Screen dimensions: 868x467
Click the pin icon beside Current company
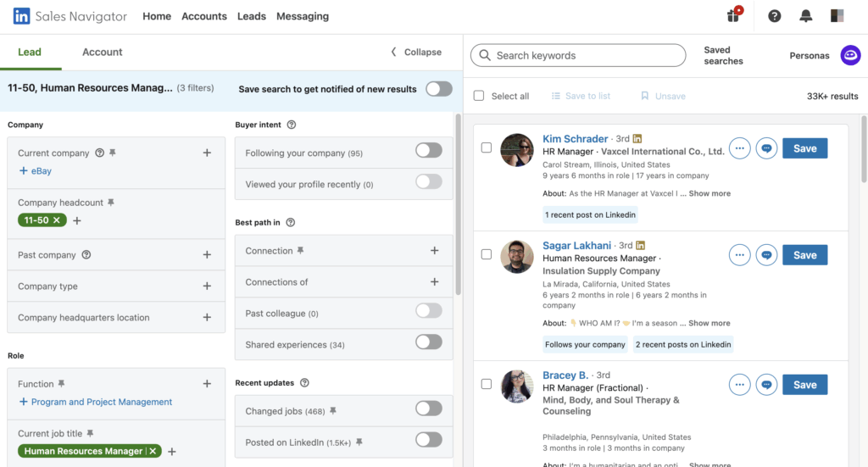click(x=113, y=153)
